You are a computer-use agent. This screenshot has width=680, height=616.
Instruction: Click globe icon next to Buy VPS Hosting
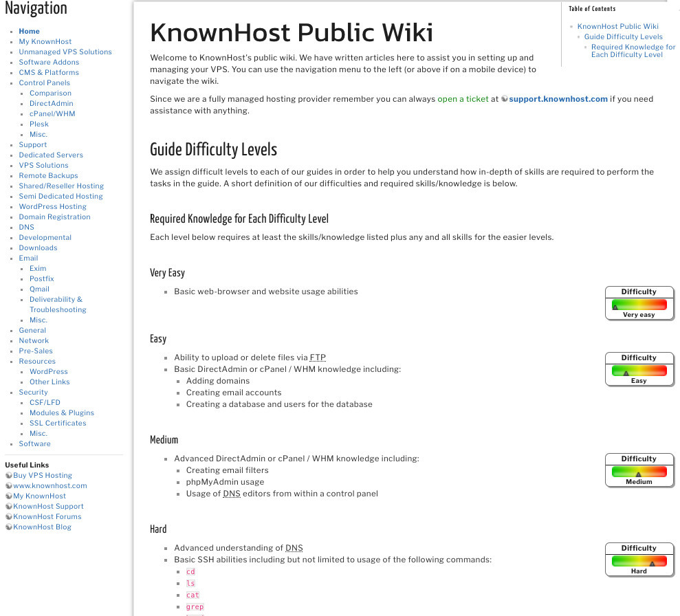pos(9,475)
